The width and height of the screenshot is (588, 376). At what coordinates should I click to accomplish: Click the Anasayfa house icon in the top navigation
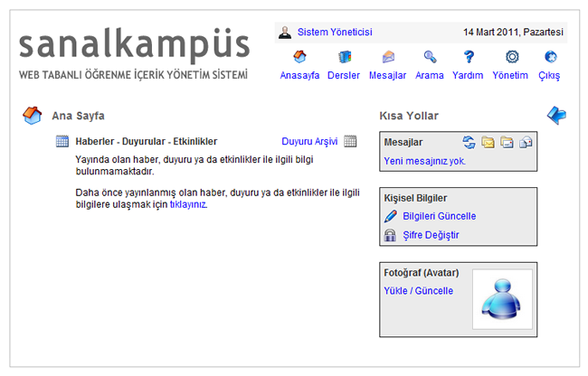(x=299, y=57)
